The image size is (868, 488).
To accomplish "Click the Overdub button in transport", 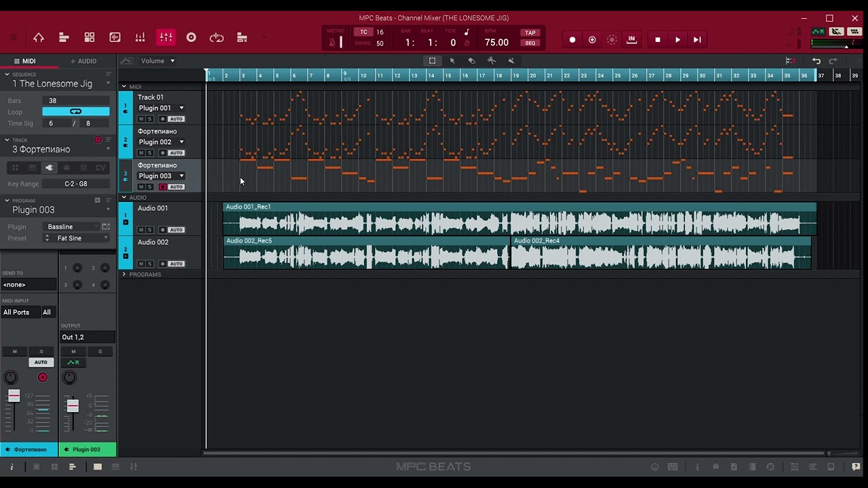I will (592, 40).
